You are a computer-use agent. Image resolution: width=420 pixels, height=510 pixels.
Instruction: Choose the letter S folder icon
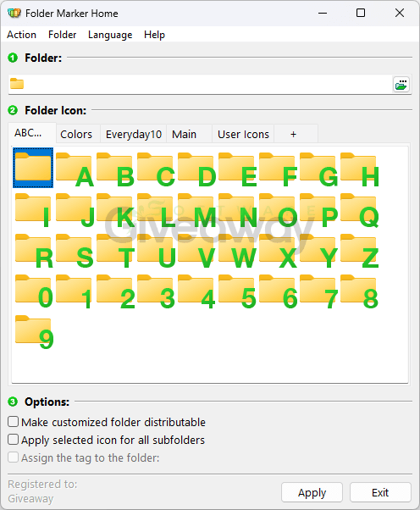(x=74, y=249)
